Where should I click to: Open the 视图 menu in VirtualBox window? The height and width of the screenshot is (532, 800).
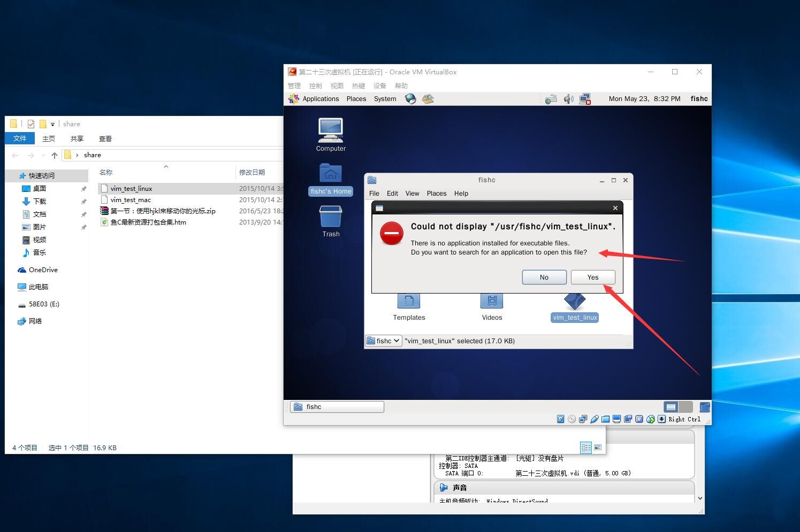coord(337,86)
